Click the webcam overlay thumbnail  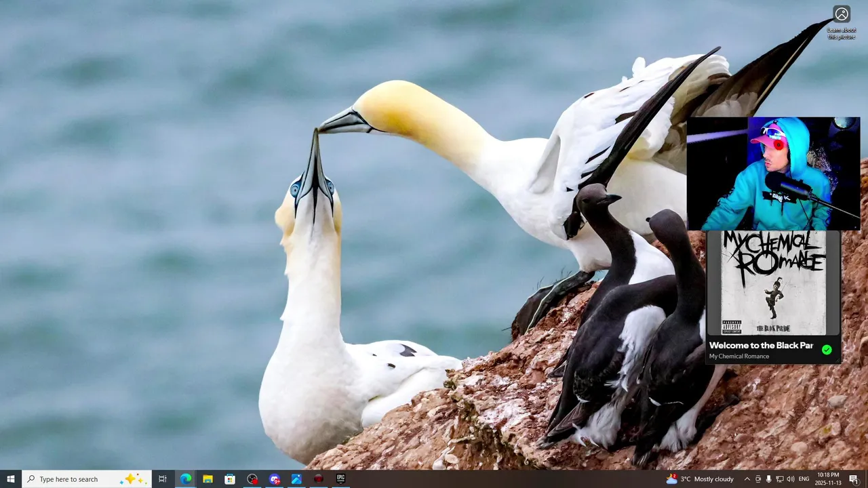(774, 174)
